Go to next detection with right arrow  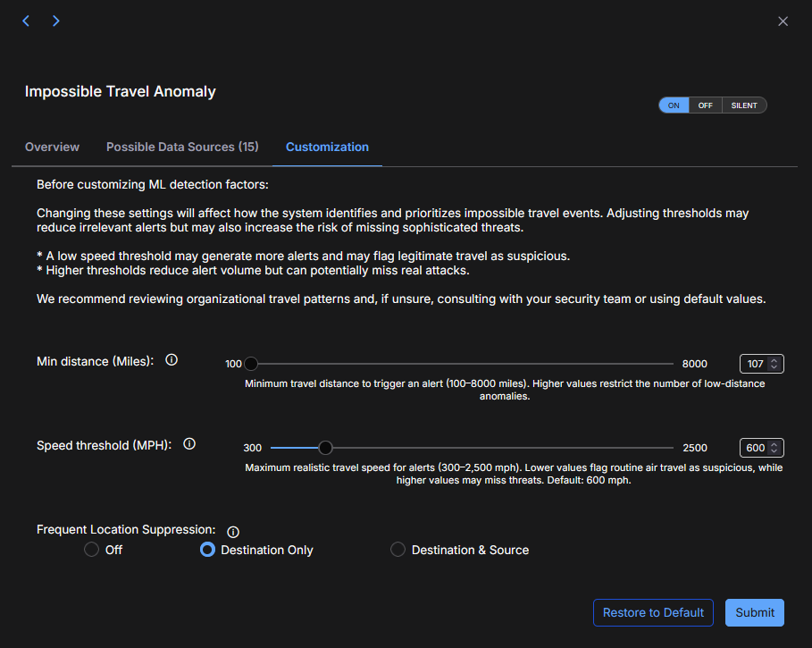(55, 21)
